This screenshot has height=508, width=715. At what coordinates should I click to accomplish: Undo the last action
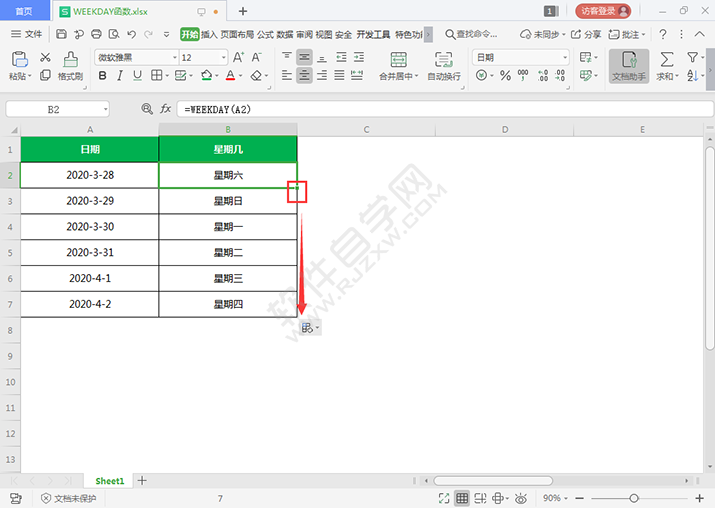(131, 34)
